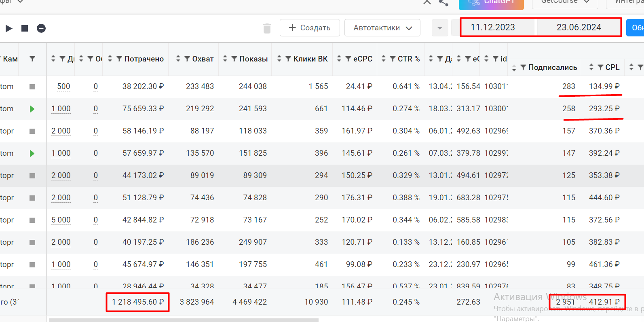Open the Автотактики dropdown
Viewport: 644px width, 322px height.
[382, 28]
